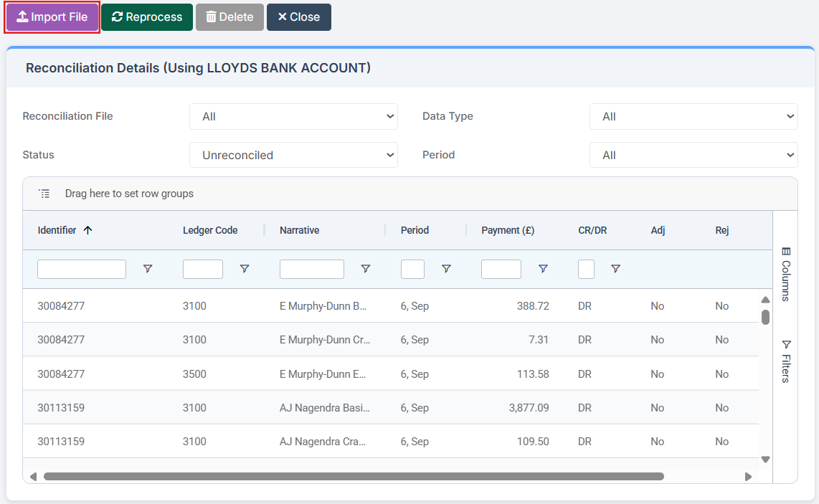
Task: Click the row groups icon beside the drag area
Action: [x=44, y=193]
